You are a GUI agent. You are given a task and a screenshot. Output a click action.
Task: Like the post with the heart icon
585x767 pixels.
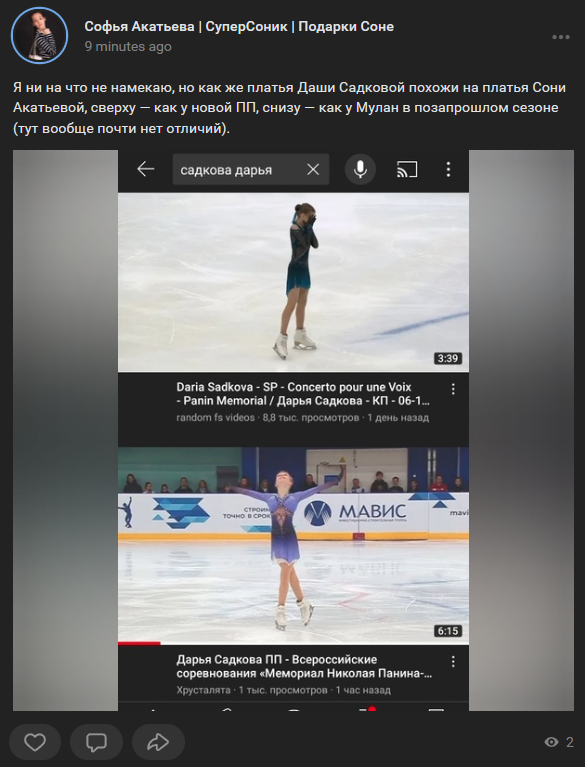coord(35,742)
